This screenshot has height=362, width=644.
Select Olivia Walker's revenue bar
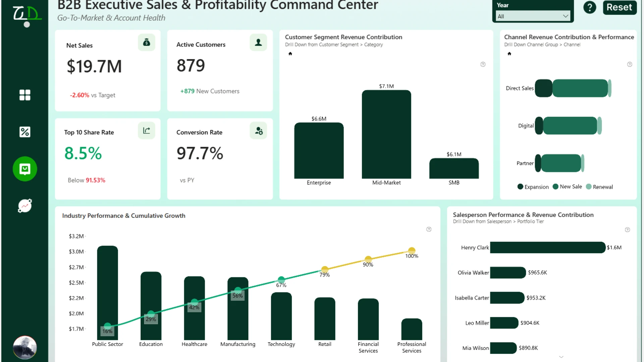[x=508, y=273]
